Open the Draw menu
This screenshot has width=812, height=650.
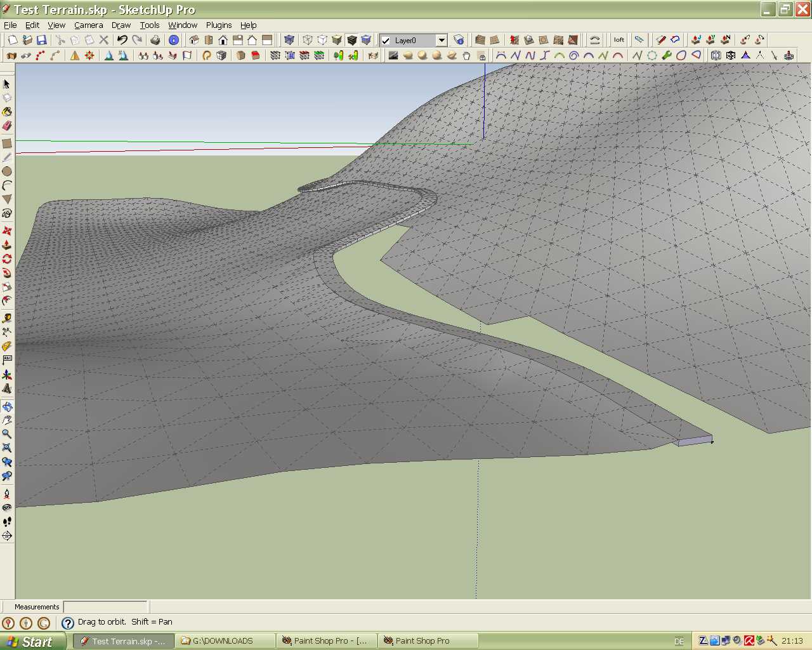tap(121, 25)
